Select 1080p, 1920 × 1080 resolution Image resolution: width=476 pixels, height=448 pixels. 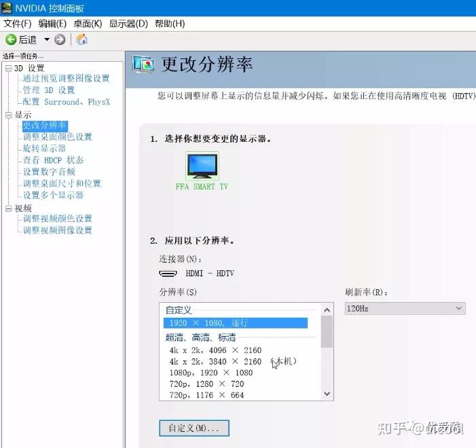point(211,373)
